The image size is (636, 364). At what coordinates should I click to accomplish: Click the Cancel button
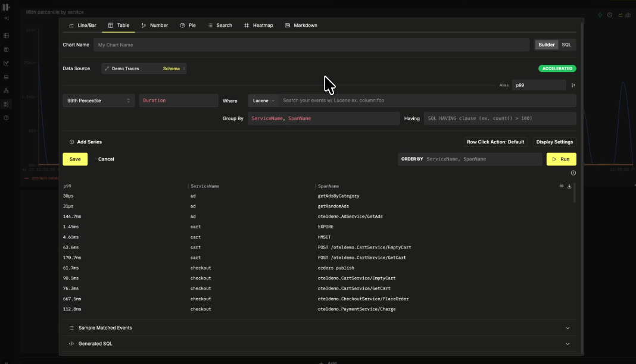click(106, 159)
